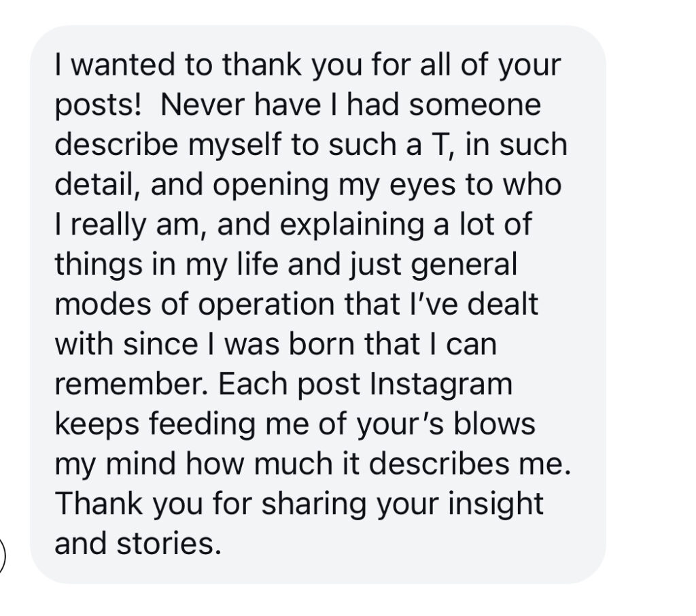Viewport: 696px width, 616px height.
Task: Click the sentence starting "Thank you for sharing"
Action: point(299,524)
